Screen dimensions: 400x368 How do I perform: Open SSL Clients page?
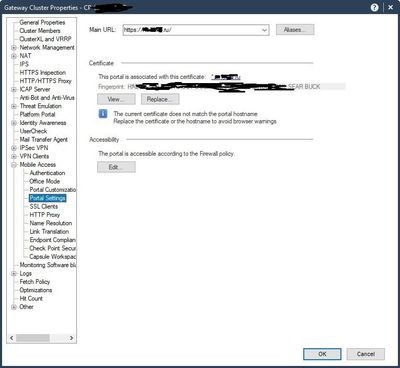click(x=43, y=206)
